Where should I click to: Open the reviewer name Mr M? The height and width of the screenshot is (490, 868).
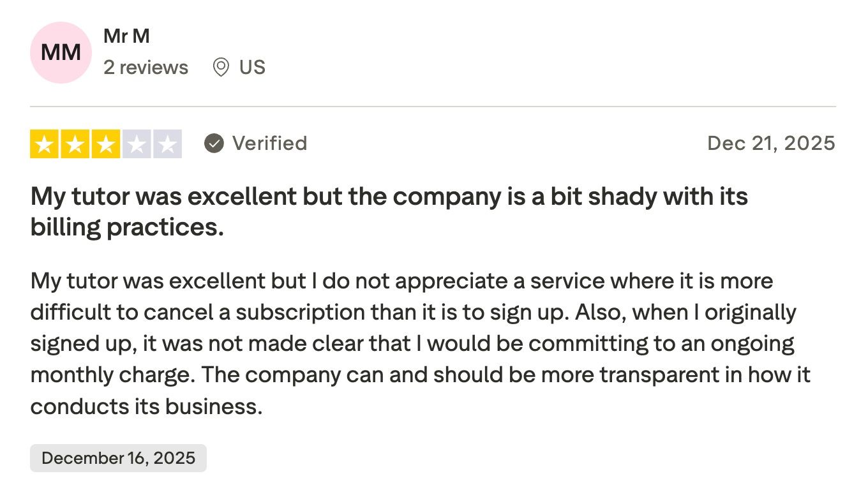click(x=126, y=36)
